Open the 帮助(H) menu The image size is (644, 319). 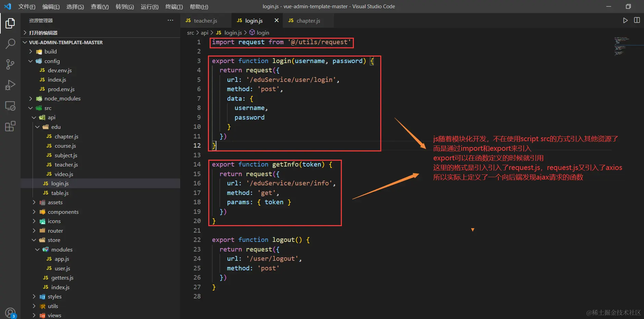pos(199,7)
